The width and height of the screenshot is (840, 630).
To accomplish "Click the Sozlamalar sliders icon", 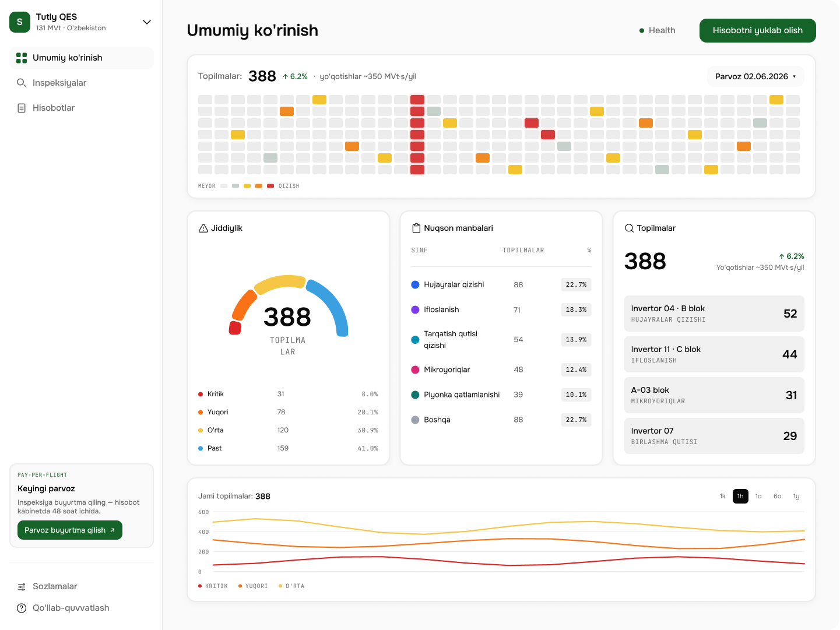I will coord(22,586).
